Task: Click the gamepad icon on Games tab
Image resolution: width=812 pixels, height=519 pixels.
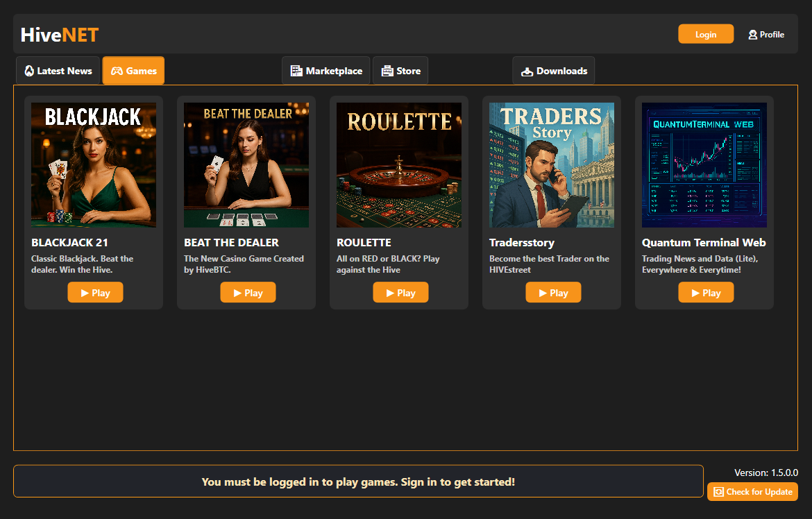Action: (117, 71)
